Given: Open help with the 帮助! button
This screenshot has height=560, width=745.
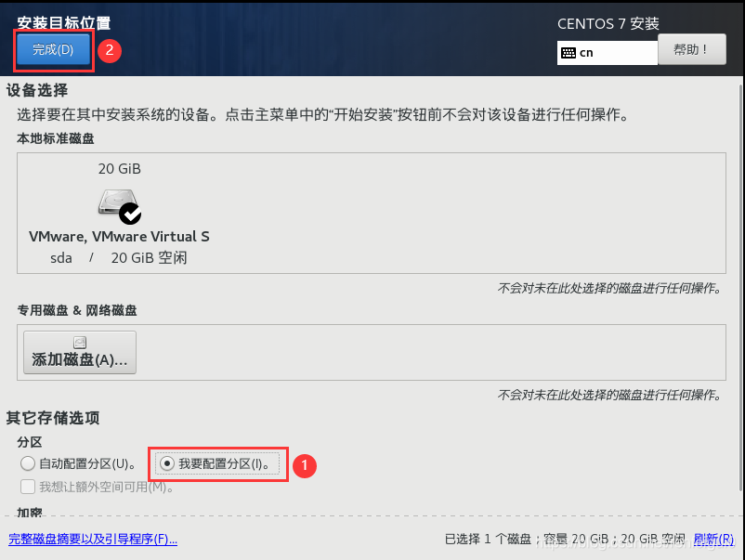Looking at the screenshot, I should pos(692,49).
